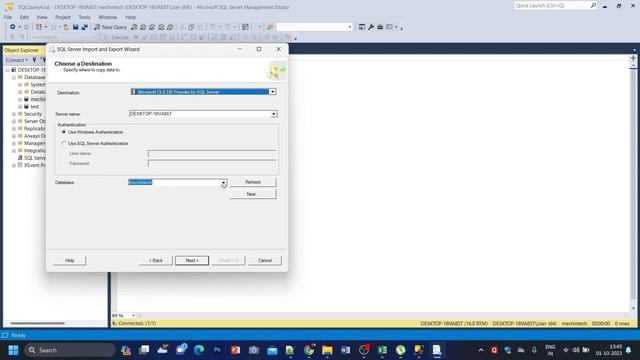The image size is (640, 360).
Task: Click the Object Explorer panel title
Action: [22, 50]
